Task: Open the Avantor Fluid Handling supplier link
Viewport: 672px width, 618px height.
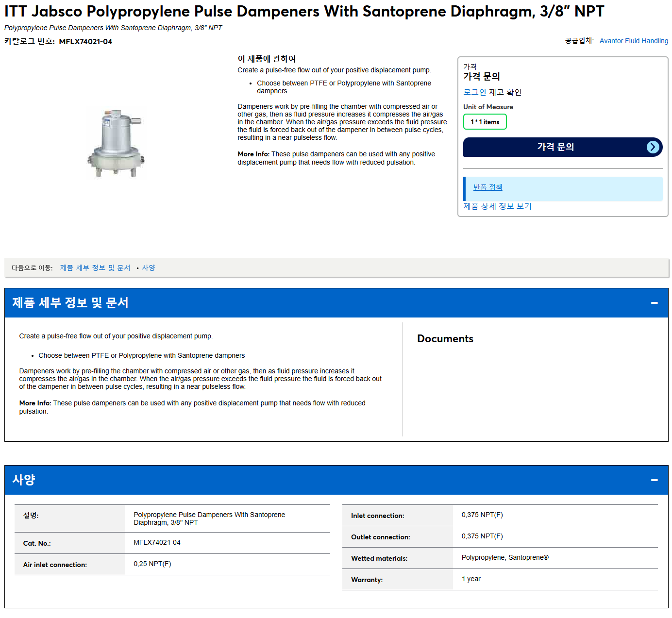Action: (634, 41)
